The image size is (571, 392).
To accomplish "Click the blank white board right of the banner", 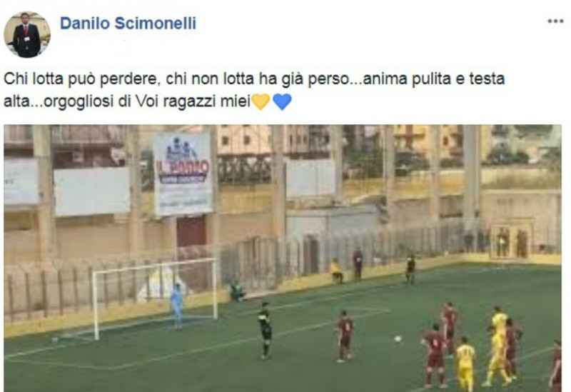I will (x=310, y=179).
